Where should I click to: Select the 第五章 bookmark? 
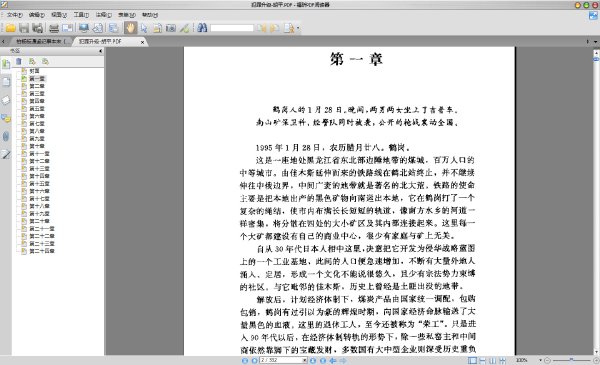(x=37, y=109)
